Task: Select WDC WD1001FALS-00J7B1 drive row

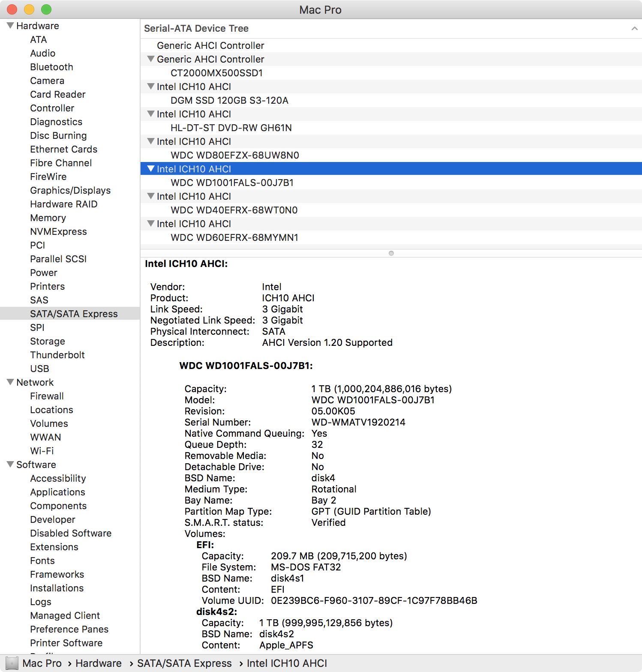Action: click(391, 183)
